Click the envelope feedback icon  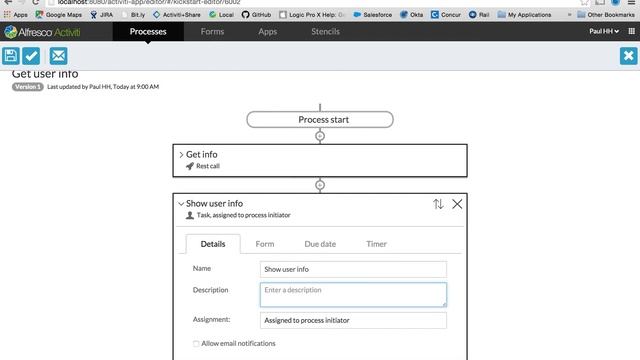(58, 56)
